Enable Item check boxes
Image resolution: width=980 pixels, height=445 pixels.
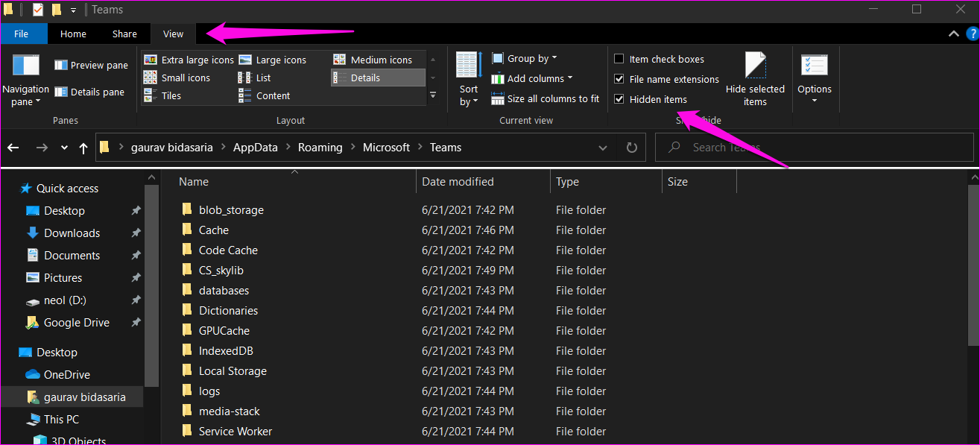pyautogui.click(x=619, y=59)
